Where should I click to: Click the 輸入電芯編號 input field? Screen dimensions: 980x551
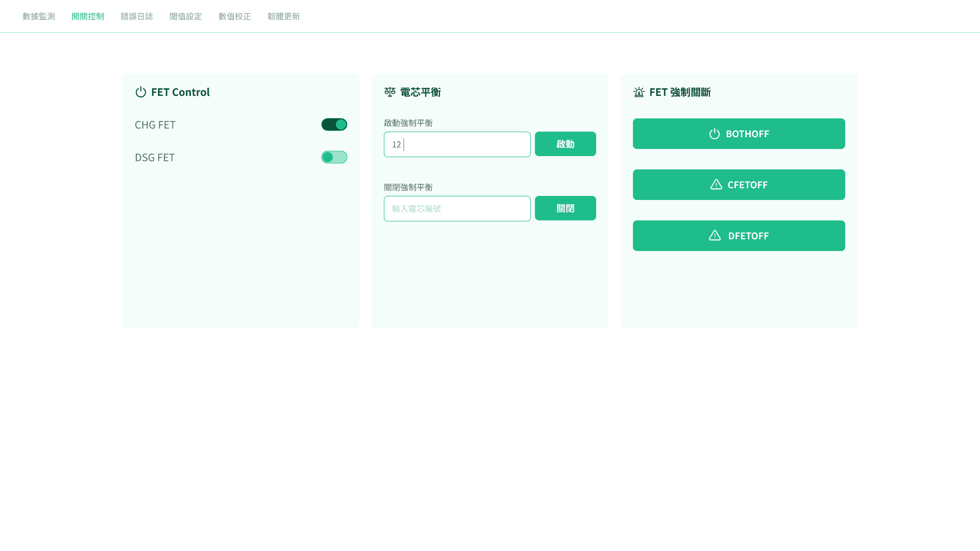[x=457, y=208]
